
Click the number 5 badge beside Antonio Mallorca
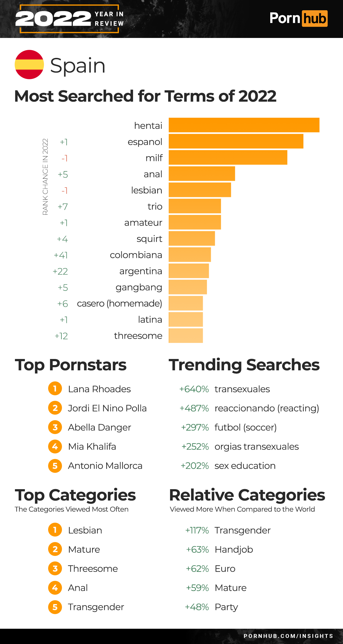55,466
